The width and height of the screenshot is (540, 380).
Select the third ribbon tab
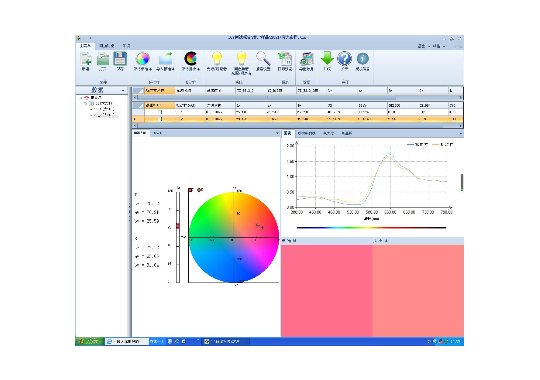click(x=126, y=46)
